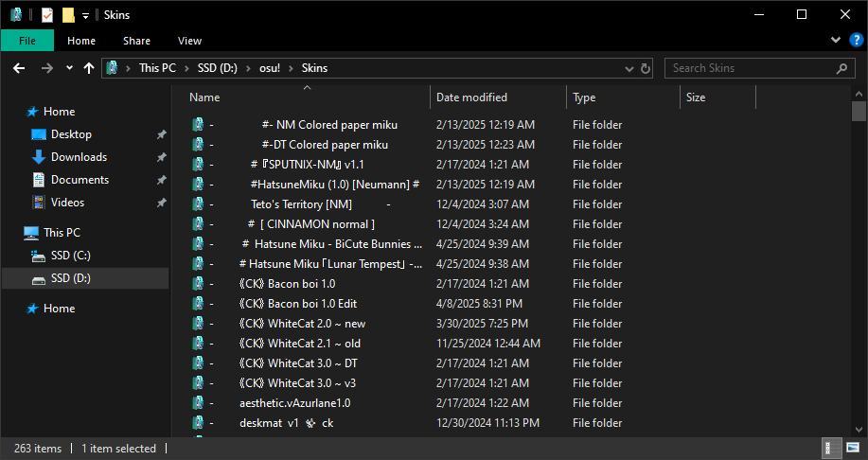This screenshot has width=868, height=460.
Task: Open Customize Quick Access Toolbar dropdown
Action: pyautogui.click(x=85, y=15)
